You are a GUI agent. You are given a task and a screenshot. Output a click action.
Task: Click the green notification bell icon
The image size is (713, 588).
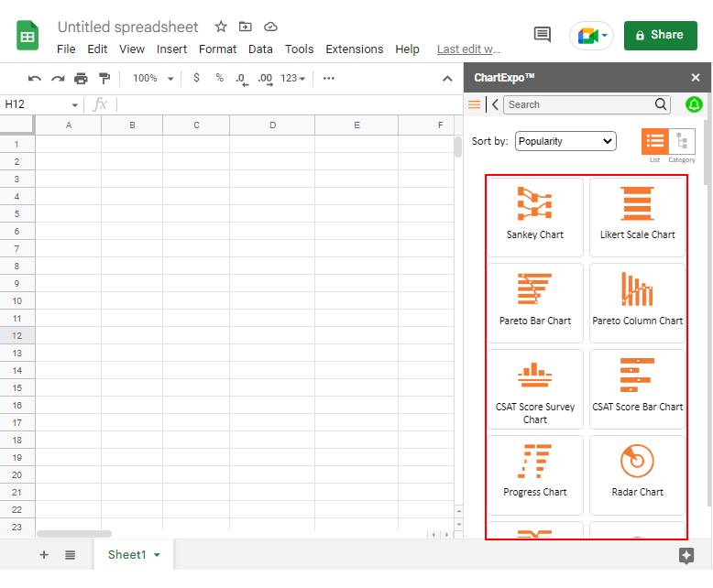coord(694,104)
